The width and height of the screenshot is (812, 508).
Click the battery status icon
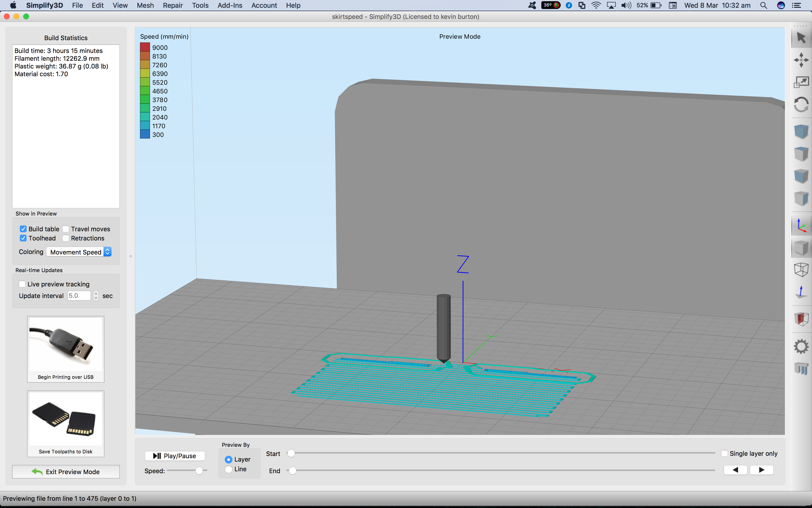coord(656,5)
